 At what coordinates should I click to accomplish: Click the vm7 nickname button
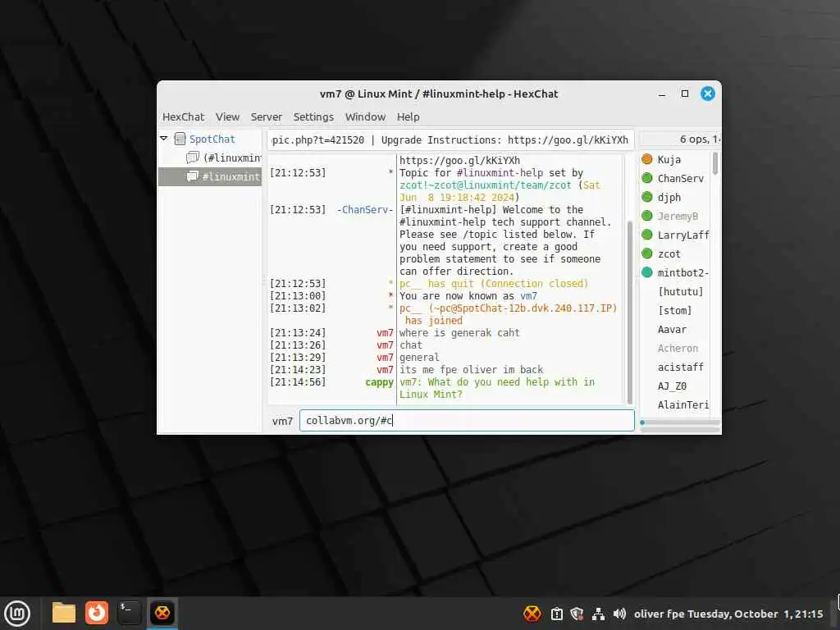(x=282, y=421)
